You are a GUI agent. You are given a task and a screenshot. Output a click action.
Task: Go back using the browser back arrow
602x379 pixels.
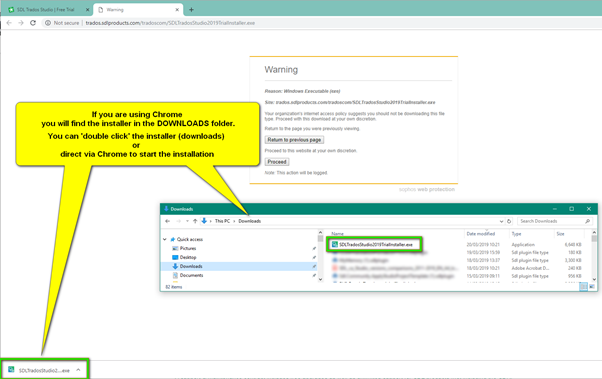coord(9,23)
